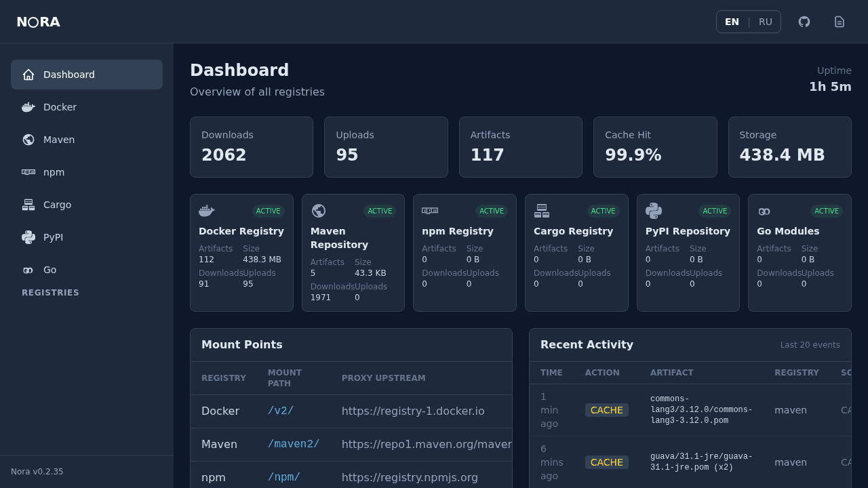Click the Go gopher icon in sidebar
Viewport: 868px width, 488px height.
[x=28, y=270]
